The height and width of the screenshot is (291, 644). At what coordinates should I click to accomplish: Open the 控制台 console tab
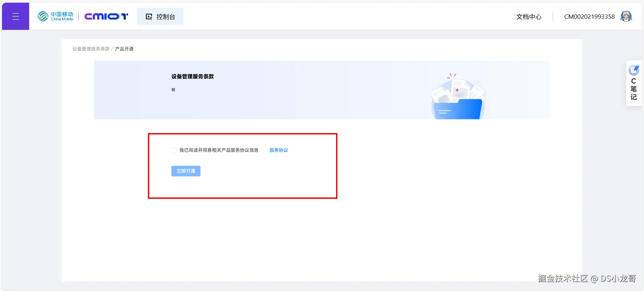click(x=160, y=16)
